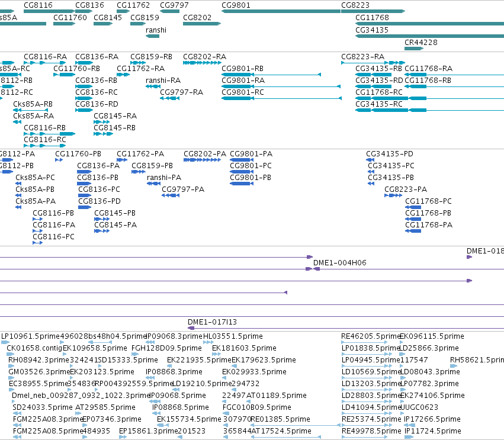
Task: Click the FGH128D09.5prime EST label
Action: click(166, 348)
